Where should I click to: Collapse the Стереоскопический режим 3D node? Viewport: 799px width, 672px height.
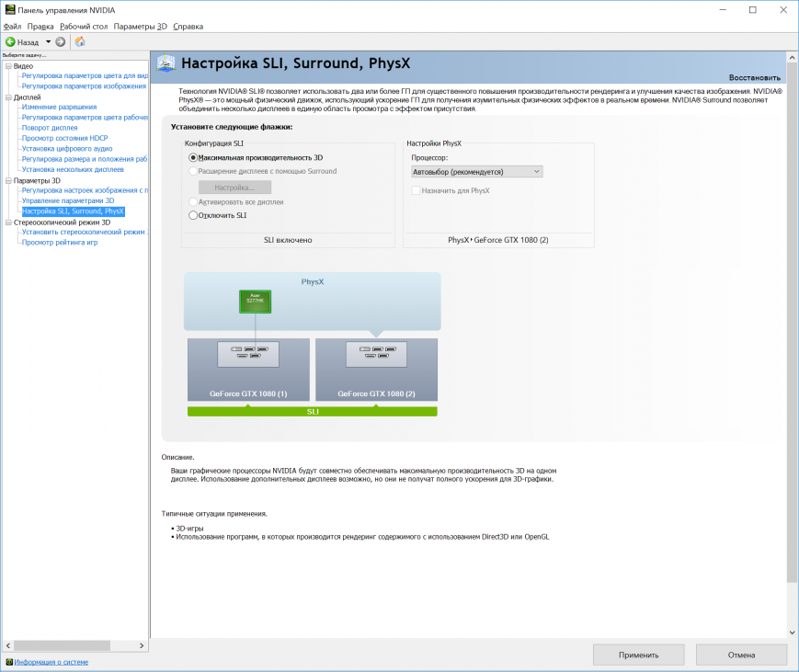click(8, 222)
